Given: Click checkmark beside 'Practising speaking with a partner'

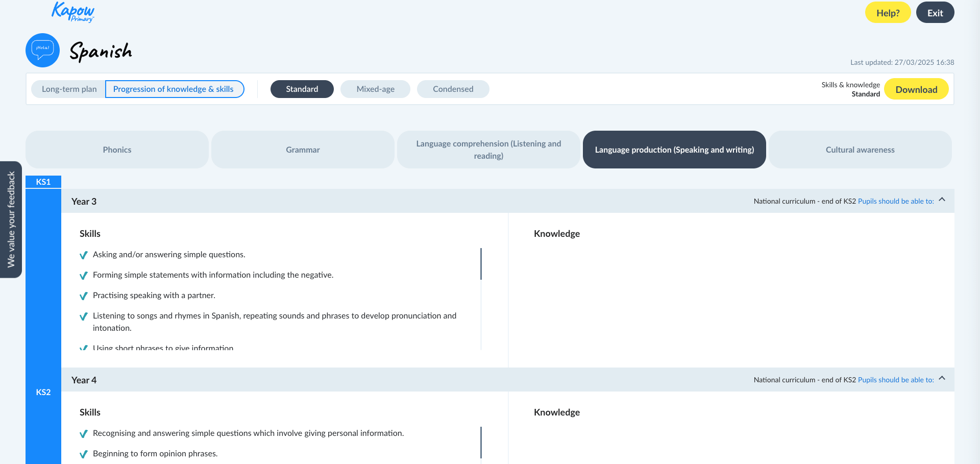Looking at the screenshot, I should pyautogui.click(x=84, y=296).
